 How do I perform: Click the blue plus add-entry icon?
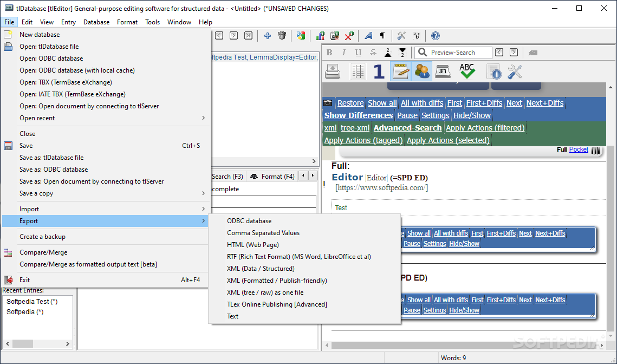click(x=268, y=36)
